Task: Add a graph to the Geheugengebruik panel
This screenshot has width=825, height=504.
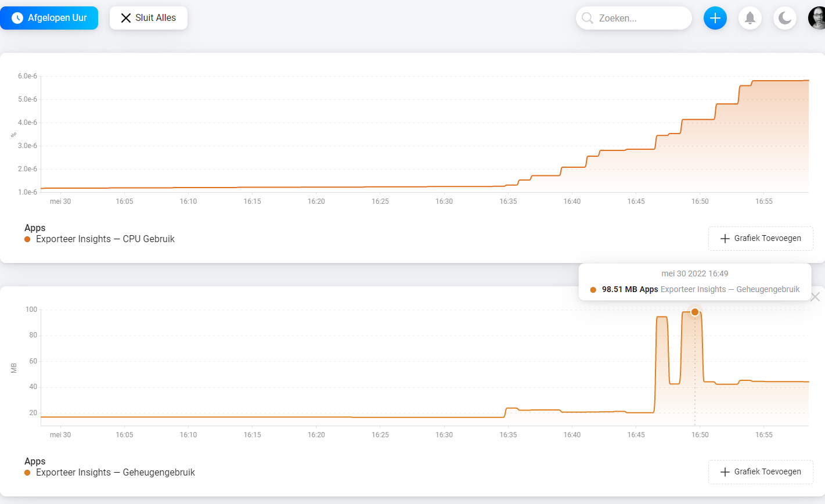Action: [761, 472]
